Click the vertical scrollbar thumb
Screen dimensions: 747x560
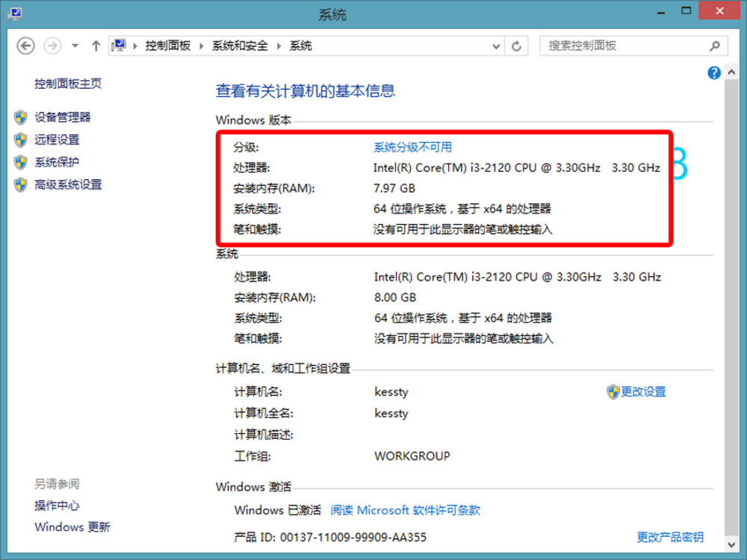click(x=732, y=307)
